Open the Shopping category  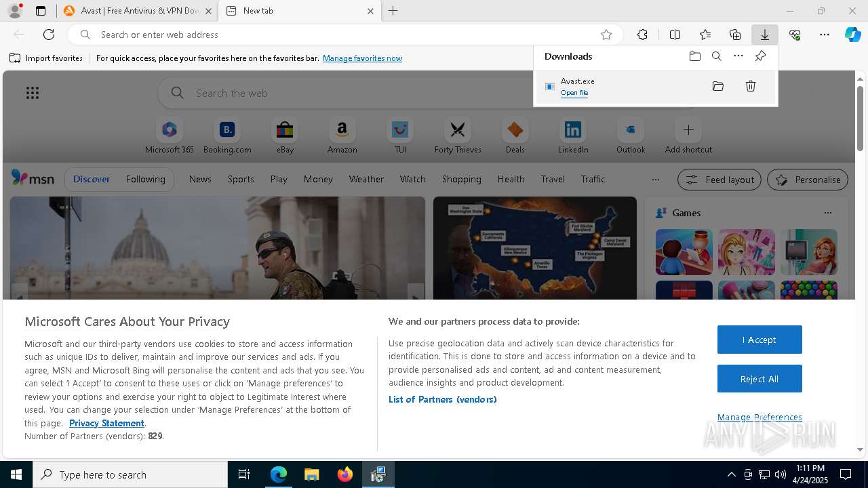pos(461,179)
